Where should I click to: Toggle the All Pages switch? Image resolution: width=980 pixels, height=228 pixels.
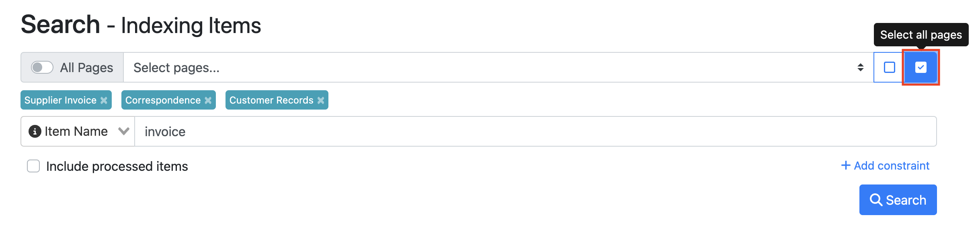pyautogui.click(x=42, y=67)
